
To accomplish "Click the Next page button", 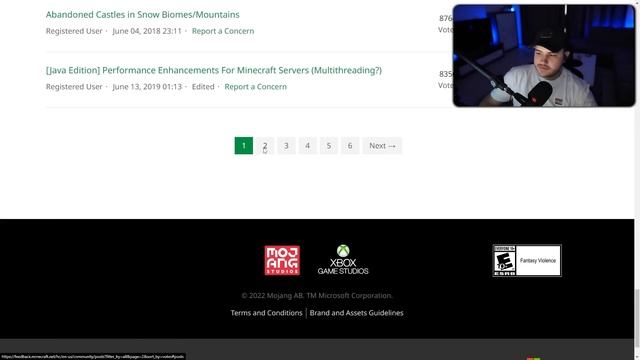I will pyautogui.click(x=382, y=146).
